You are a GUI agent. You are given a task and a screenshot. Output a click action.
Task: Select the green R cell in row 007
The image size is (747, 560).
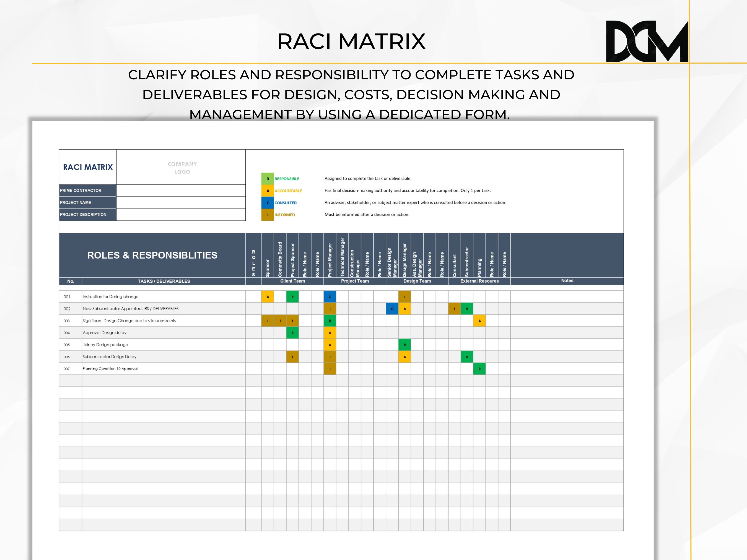tap(479, 369)
